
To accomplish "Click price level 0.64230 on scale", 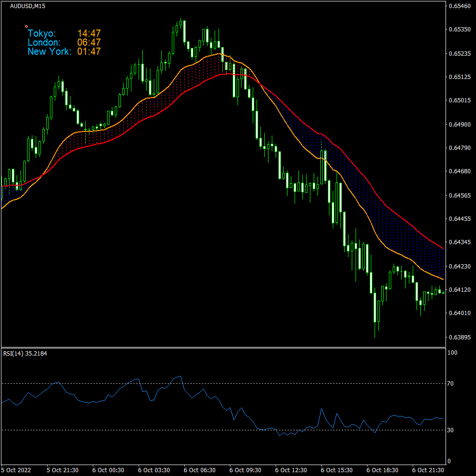I will pyautogui.click(x=460, y=267).
